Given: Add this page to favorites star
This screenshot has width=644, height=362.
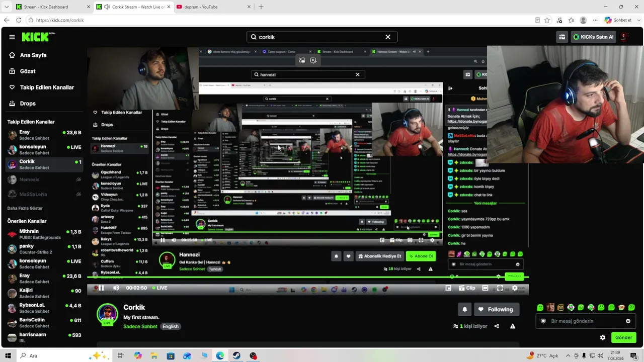Looking at the screenshot, I should point(547,20).
